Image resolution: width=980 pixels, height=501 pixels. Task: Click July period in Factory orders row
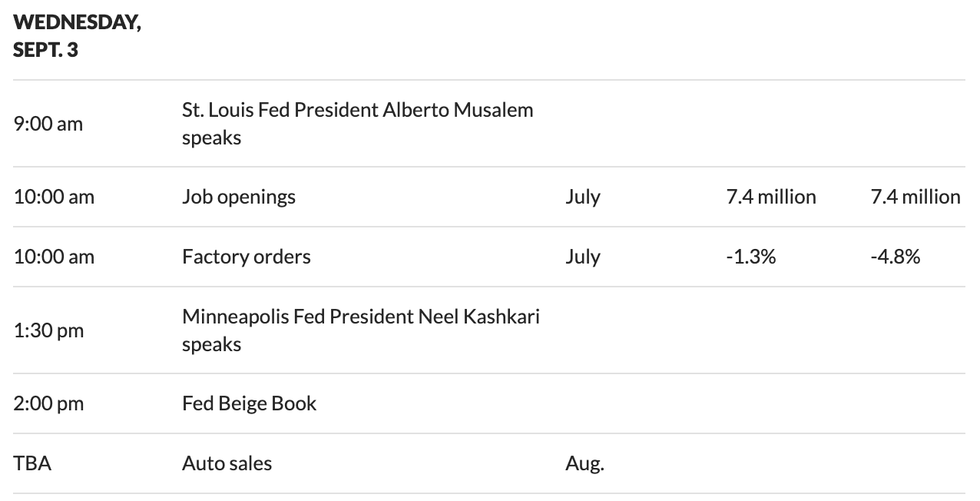(583, 257)
